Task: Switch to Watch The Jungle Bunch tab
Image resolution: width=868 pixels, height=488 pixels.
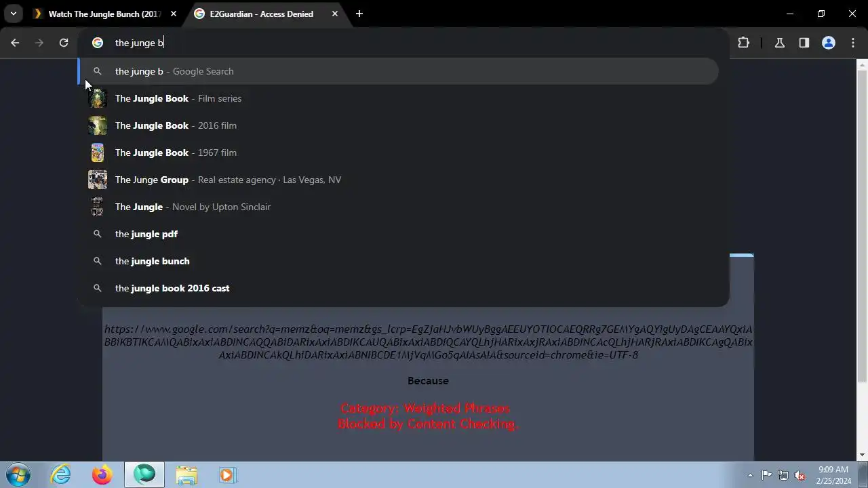Action: tap(106, 14)
